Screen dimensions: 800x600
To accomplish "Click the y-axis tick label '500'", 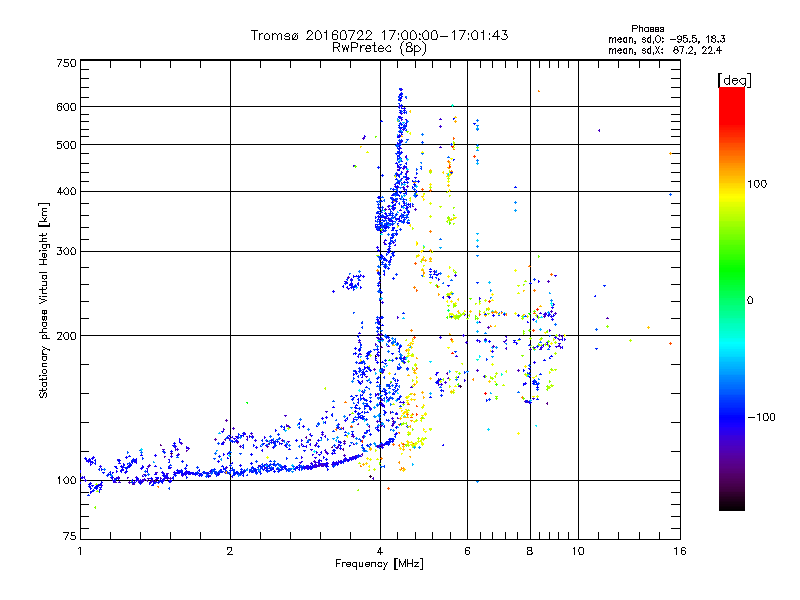I will click(66, 145).
